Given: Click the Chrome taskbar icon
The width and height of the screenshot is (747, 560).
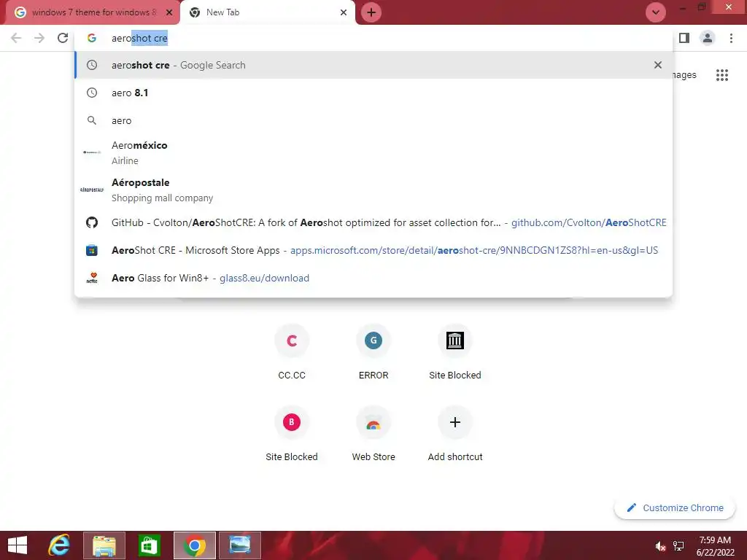Looking at the screenshot, I should coord(194,545).
